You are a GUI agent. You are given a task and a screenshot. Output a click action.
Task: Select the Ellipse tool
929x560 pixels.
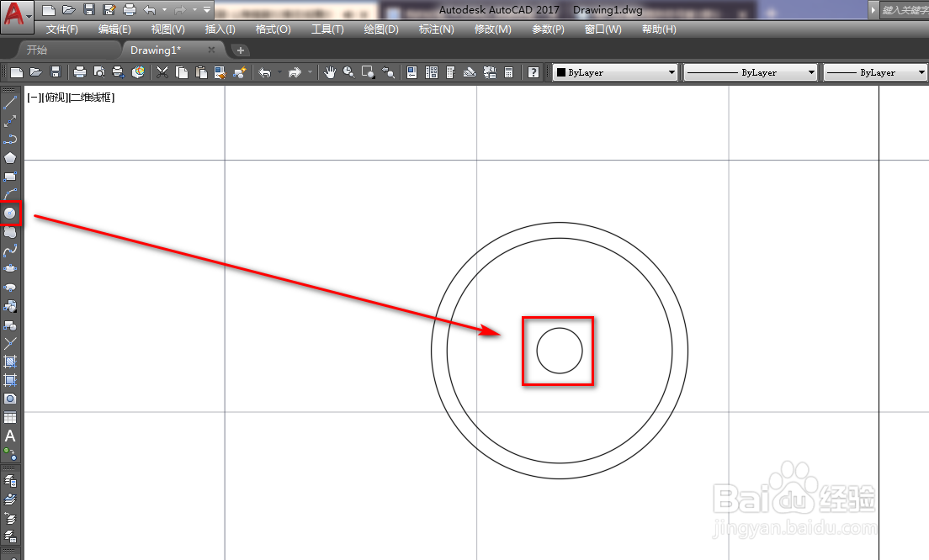tap(10, 269)
